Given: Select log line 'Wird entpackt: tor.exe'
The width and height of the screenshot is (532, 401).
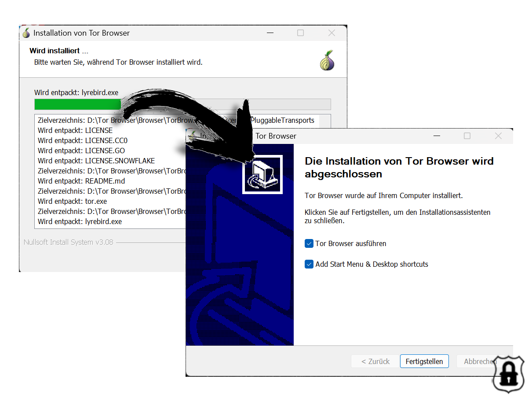Looking at the screenshot, I should (x=72, y=201).
